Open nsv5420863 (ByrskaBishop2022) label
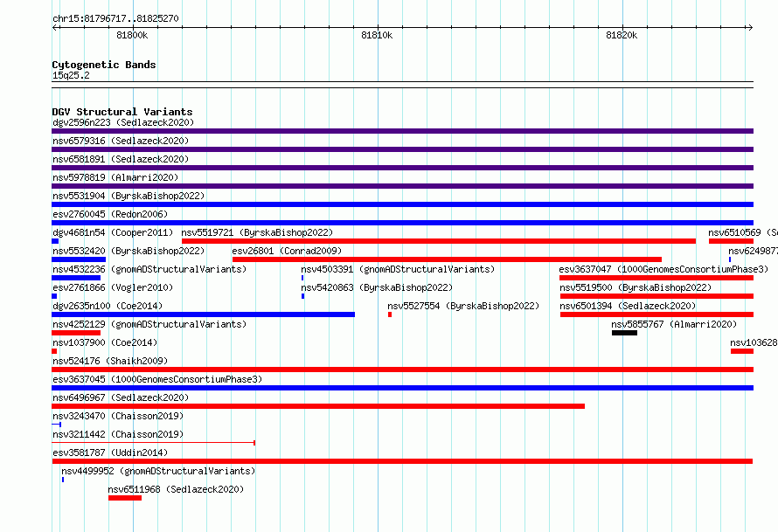This screenshot has width=778, height=532. pyautogui.click(x=377, y=287)
